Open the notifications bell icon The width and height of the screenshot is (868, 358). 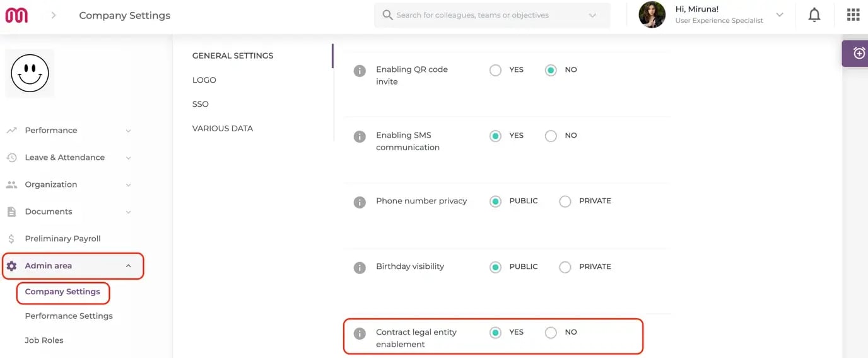coord(814,15)
